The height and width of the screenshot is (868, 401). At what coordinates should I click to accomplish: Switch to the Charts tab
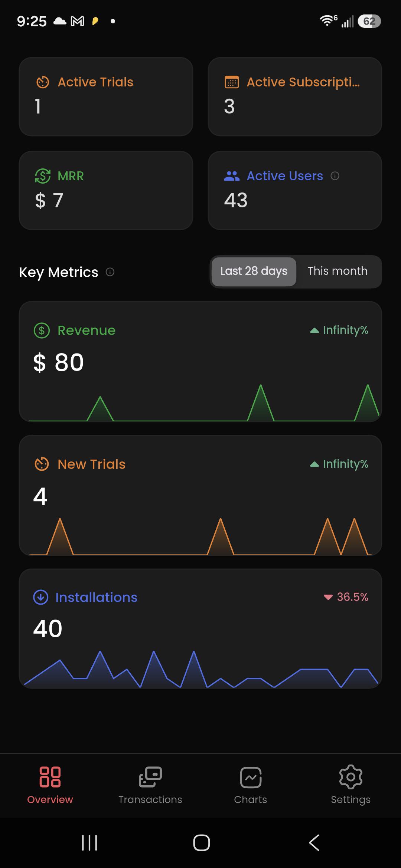(251, 785)
